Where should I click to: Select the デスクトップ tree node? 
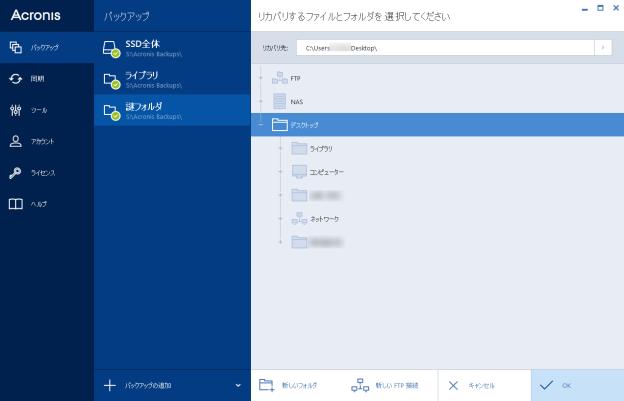click(437, 125)
